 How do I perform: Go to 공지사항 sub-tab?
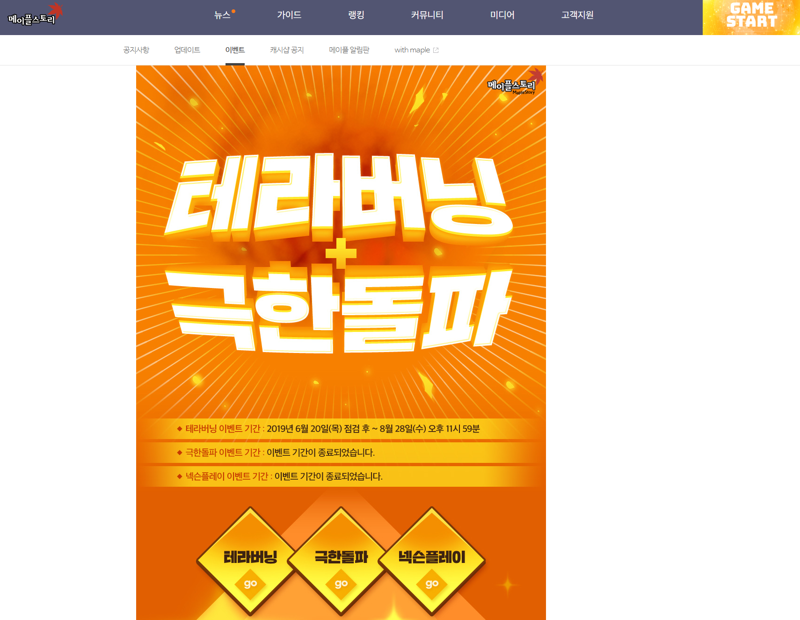point(136,50)
